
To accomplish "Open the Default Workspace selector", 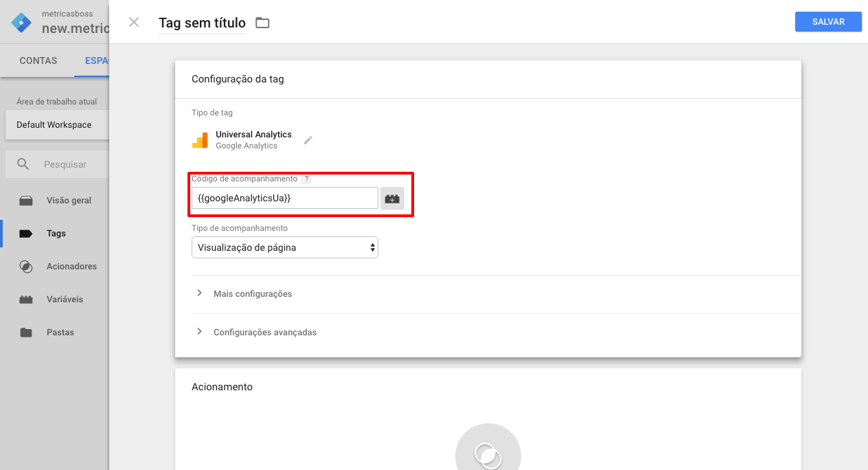I will pyautogui.click(x=55, y=125).
